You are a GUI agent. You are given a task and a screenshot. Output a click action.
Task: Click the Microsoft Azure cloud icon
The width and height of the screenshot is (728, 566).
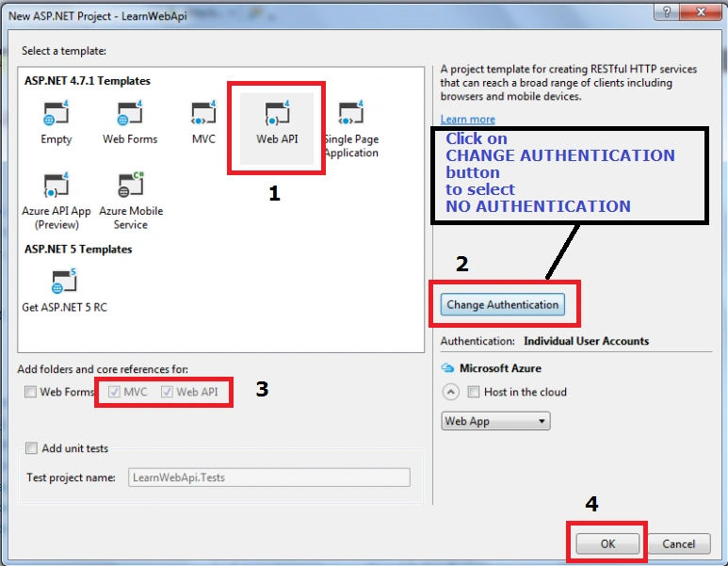[447, 368]
